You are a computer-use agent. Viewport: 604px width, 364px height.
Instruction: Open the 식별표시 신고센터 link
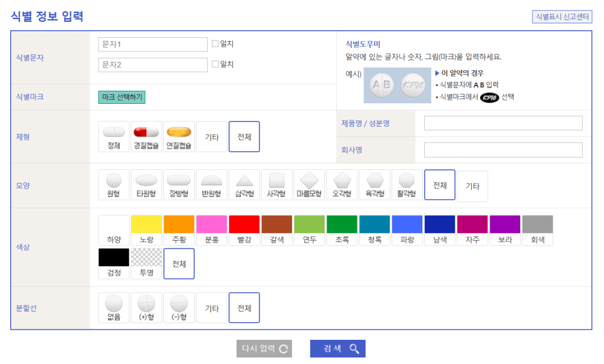point(562,17)
